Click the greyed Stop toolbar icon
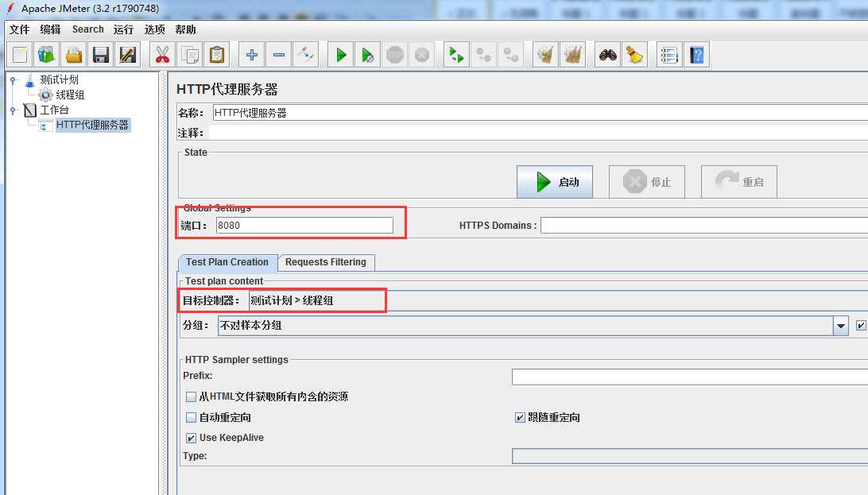This screenshot has height=495, width=868. coord(395,55)
